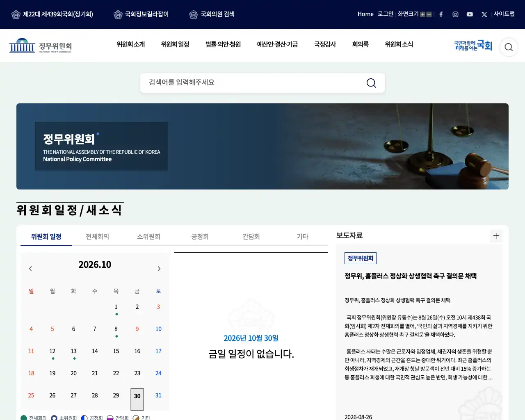Open 회의록 menu
The height and width of the screenshot is (420, 525).
(x=361, y=44)
